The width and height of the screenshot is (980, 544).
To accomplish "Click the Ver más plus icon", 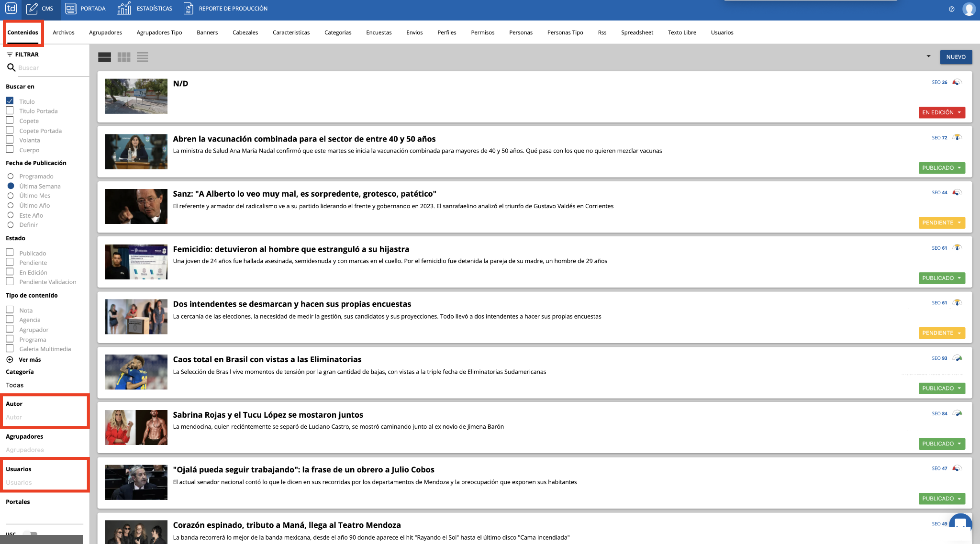I will [x=10, y=360].
